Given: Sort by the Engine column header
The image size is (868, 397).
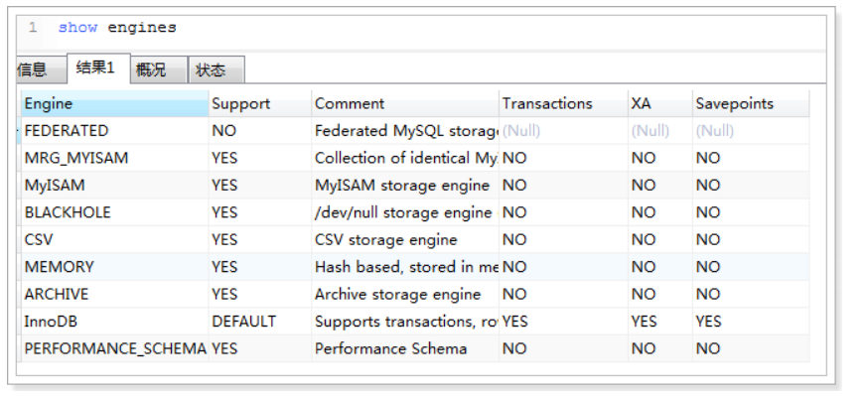Looking at the screenshot, I should point(115,103).
